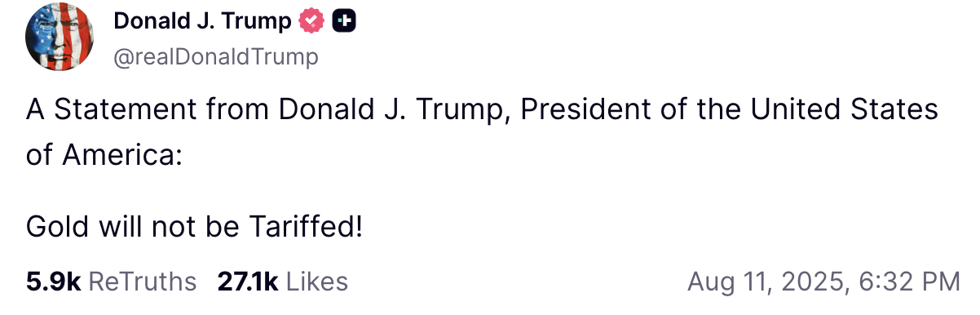Viewport: 980px width, 315px height.
Task: Open Donald J. Trump display name
Action: pos(202,22)
